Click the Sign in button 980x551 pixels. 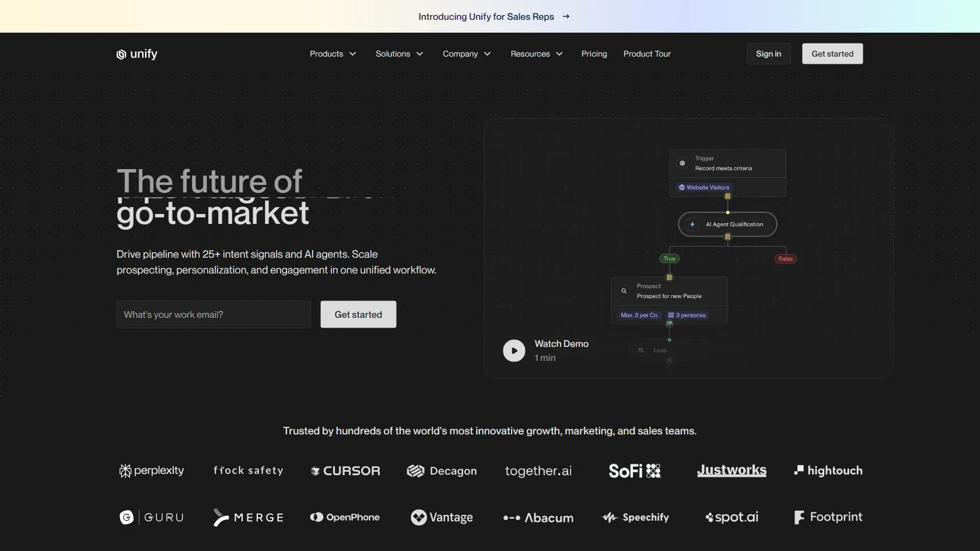point(768,54)
